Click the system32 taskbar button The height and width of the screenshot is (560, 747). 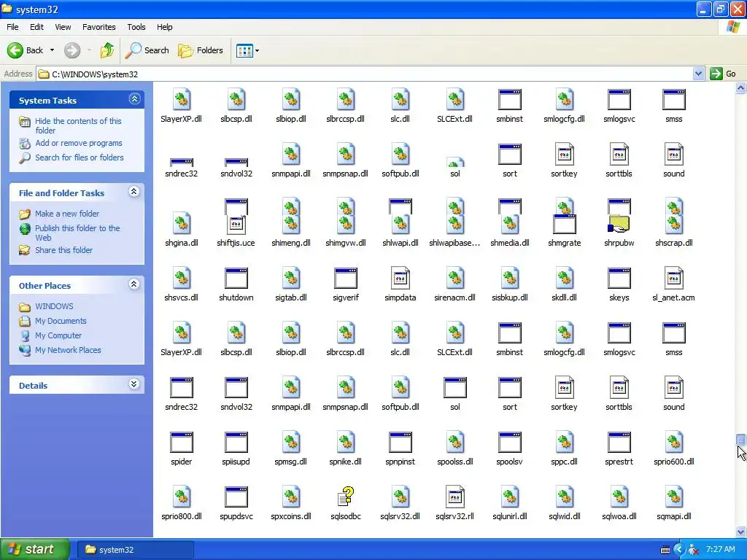pyautogui.click(x=136, y=550)
